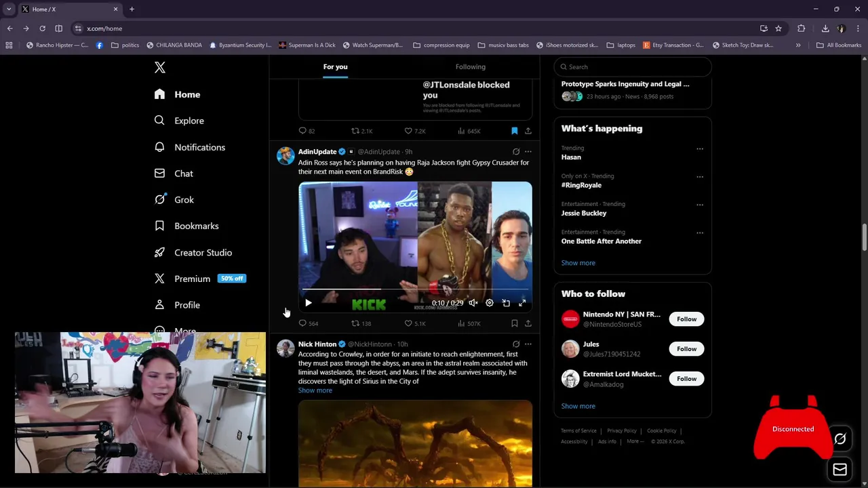
Task: Show more in What's happening
Action: [x=578, y=263]
